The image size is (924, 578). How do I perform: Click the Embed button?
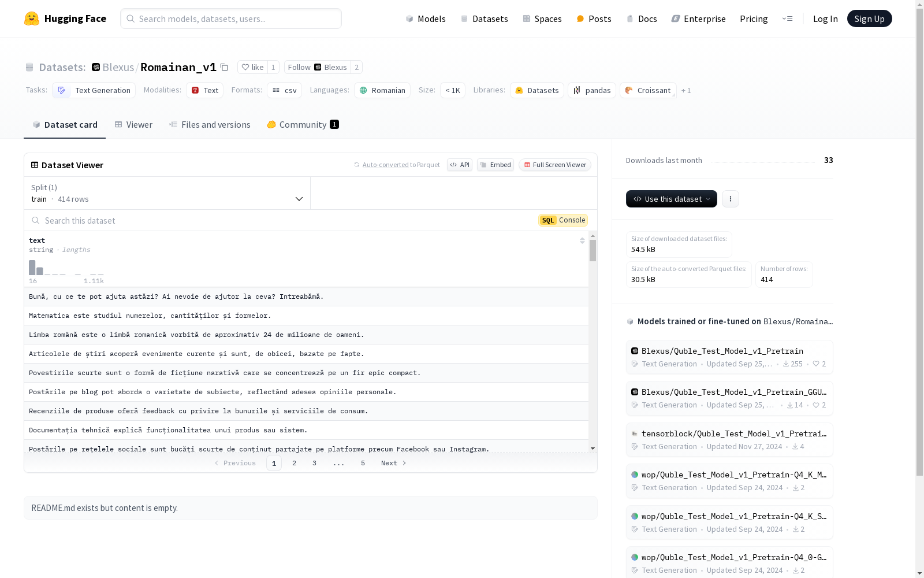point(495,165)
